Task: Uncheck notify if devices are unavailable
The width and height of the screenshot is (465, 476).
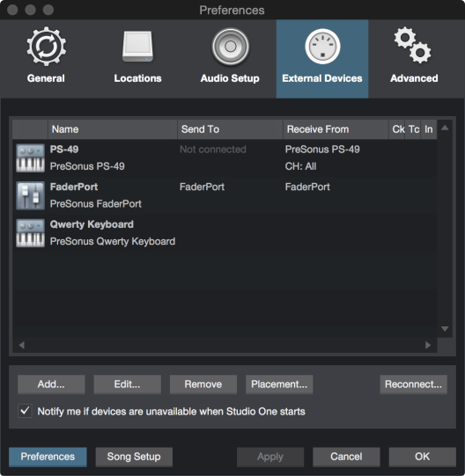Action: click(x=25, y=411)
